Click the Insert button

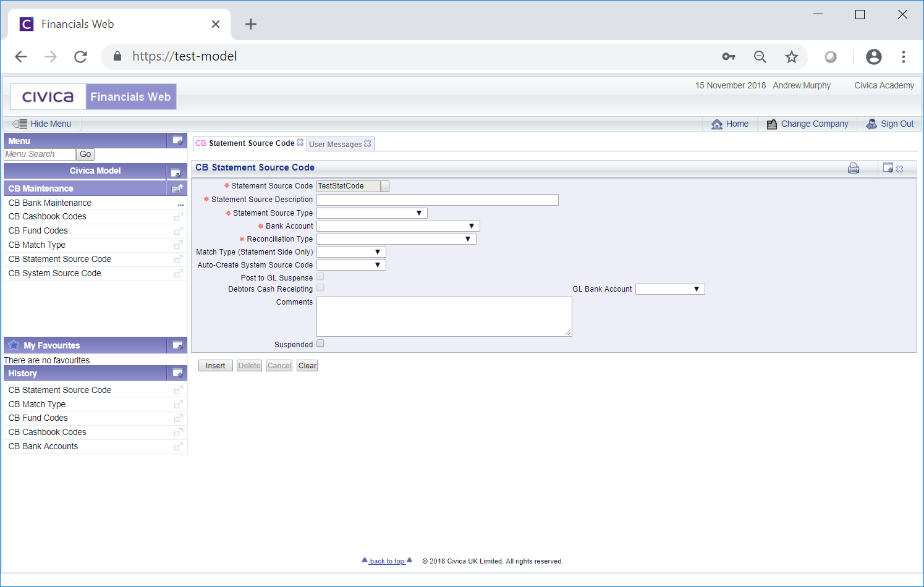point(216,366)
